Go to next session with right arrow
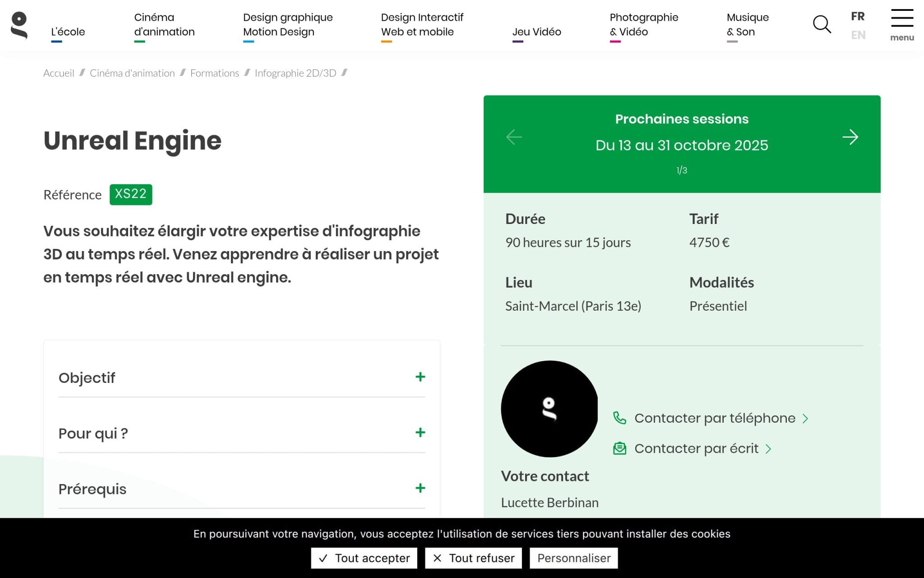Image resolution: width=924 pixels, height=578 pixels. click(850, 137)
